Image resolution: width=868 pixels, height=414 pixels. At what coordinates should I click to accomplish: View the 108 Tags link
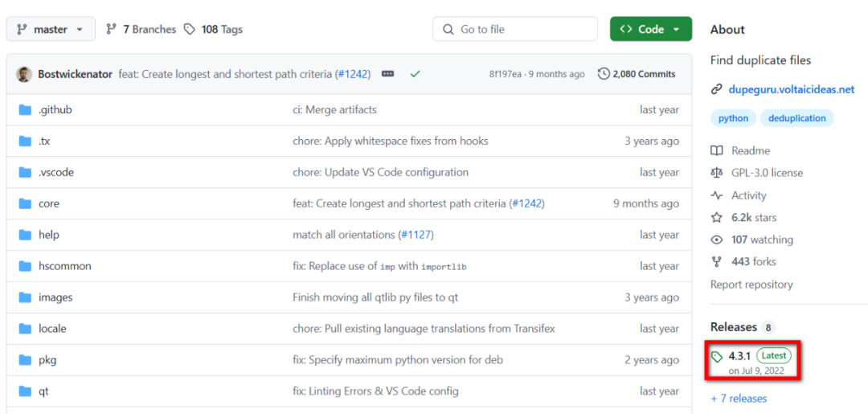pos(214,29)
